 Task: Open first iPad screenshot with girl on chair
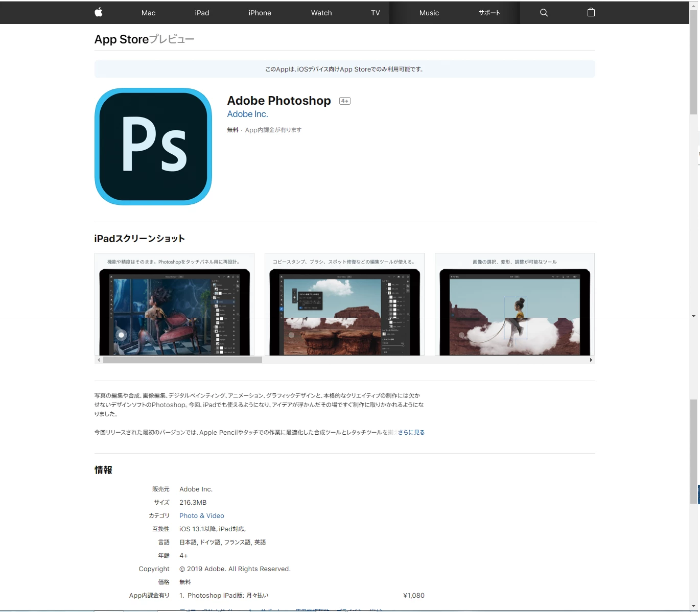point(174,304)
